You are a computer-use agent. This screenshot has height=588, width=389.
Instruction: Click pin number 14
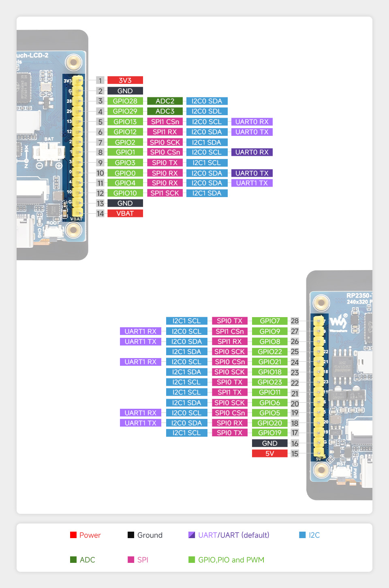point(100,213)
